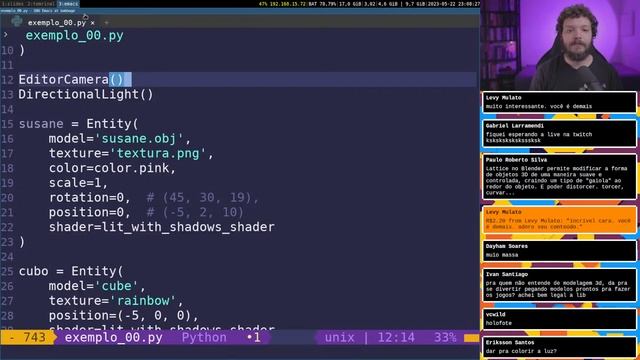Click the 'rainbow' texture string

(x=142, y=300)
